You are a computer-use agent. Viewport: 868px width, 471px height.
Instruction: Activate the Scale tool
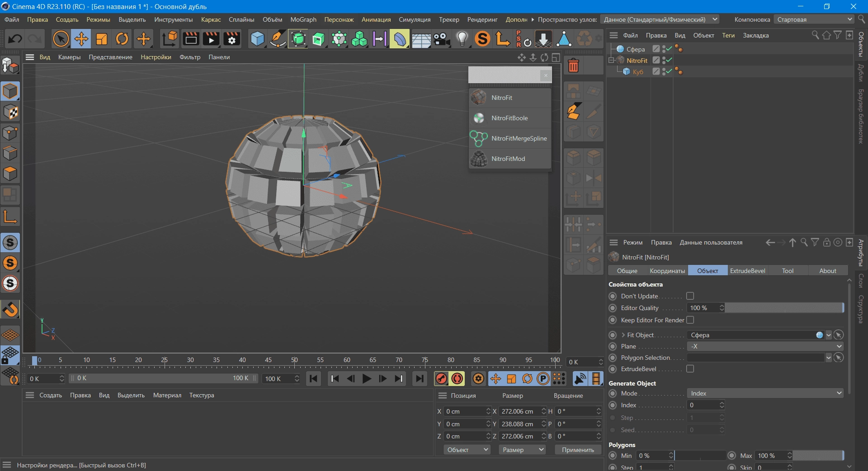coord(102,39)
